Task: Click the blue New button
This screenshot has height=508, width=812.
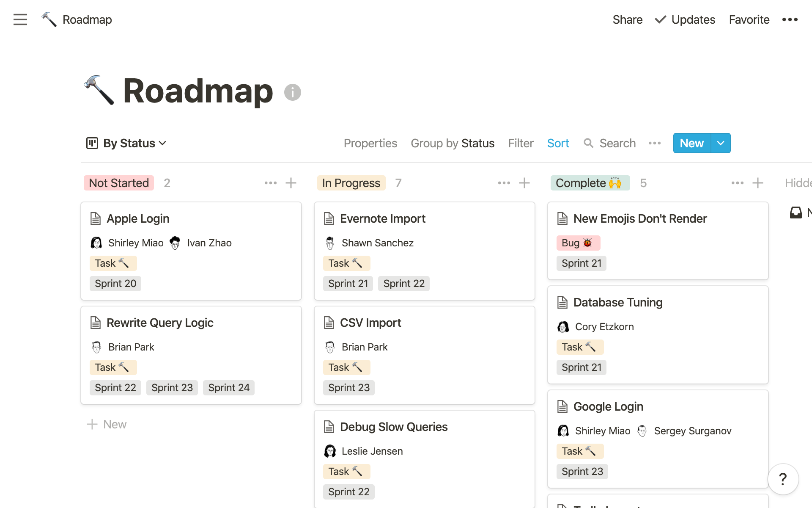Action: click(x=691, y=143)
